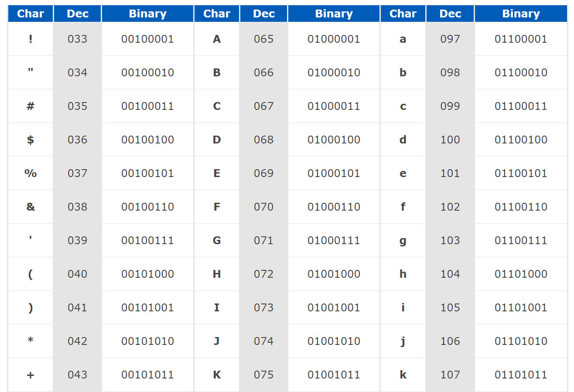This screenshot has height=392, width=574.
Task: Select the asterisk character cell
Action: click(x=31, y=341)
